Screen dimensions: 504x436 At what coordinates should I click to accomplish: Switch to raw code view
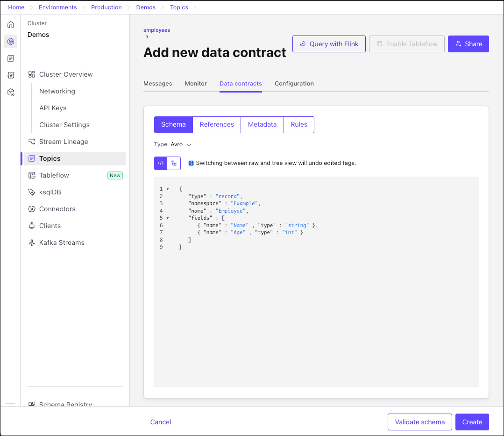[x=161, y=163]
